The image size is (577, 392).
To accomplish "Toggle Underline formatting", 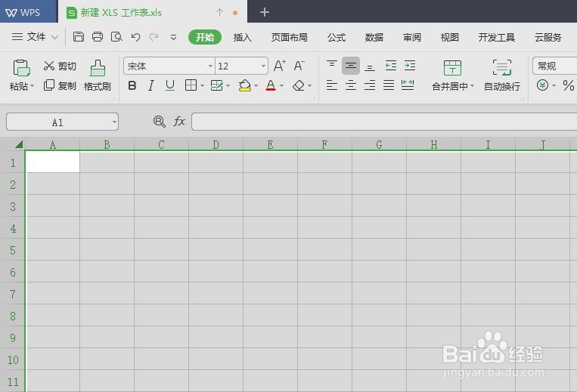I will point(170,85).
